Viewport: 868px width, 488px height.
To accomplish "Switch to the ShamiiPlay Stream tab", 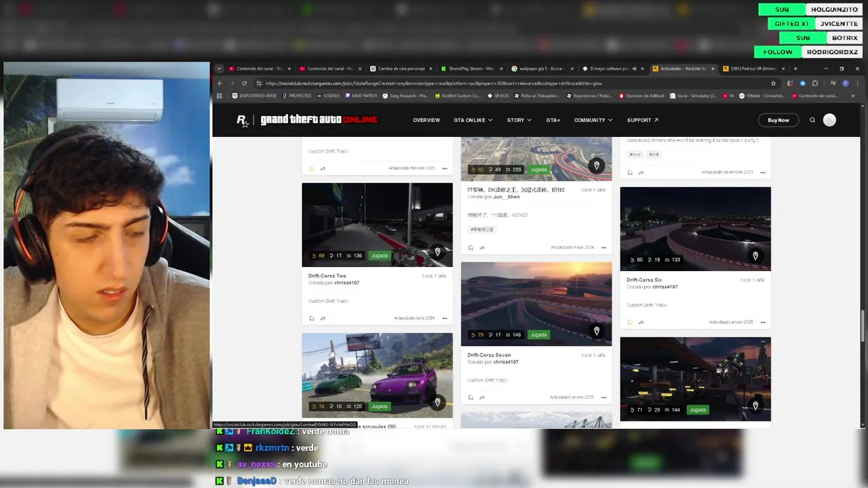I will click(x=471, y=68).
